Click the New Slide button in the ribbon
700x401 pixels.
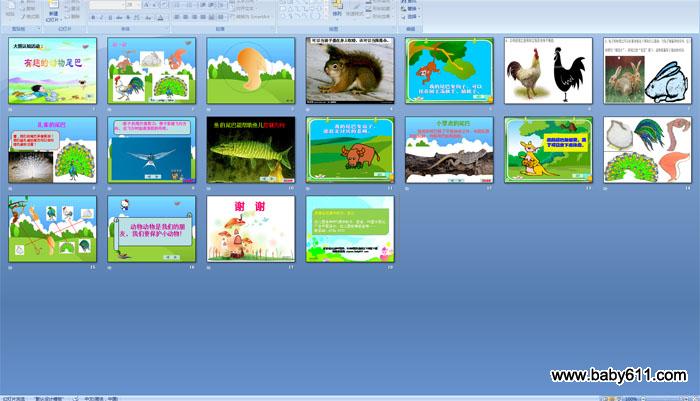(53, 11)
